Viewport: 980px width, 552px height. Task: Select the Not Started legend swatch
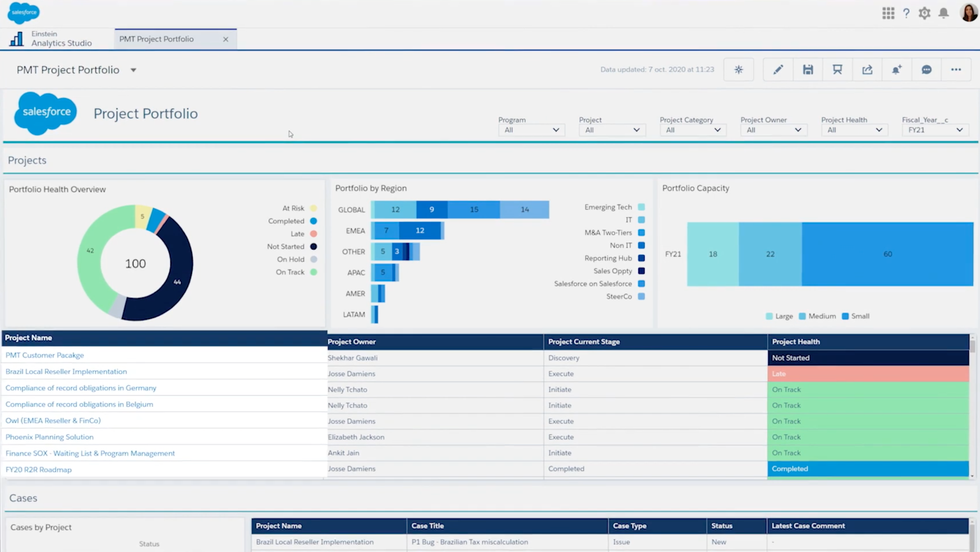pyautogui.click(x=314, y=246)
